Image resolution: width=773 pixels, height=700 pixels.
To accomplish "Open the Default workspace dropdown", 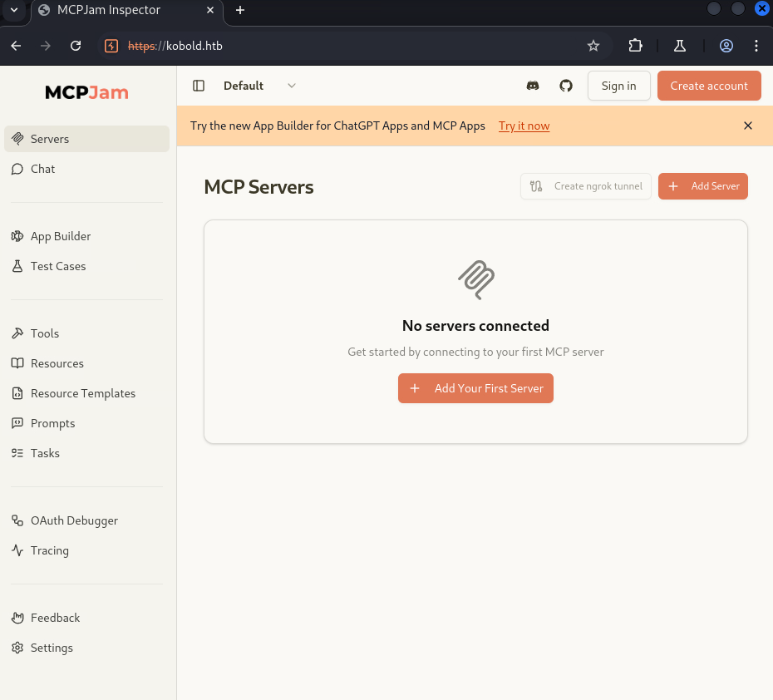I will pyautogui.click(x=260, y=86).
